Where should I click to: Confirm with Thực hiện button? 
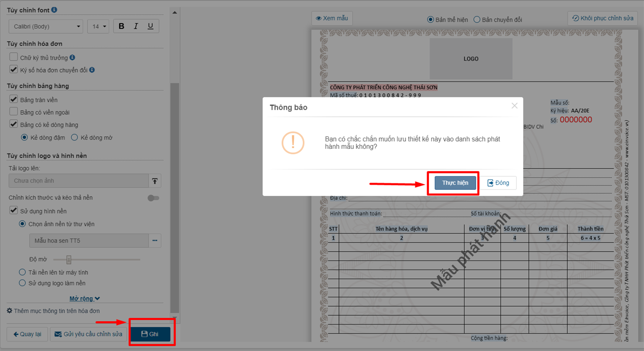click(455, 183)
